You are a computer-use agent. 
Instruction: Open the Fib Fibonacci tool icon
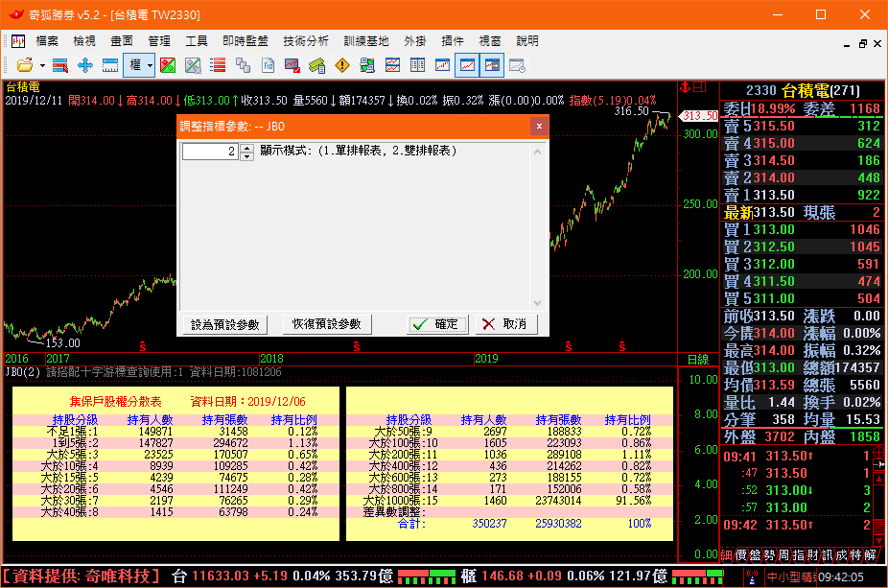(x=268, y=65)
